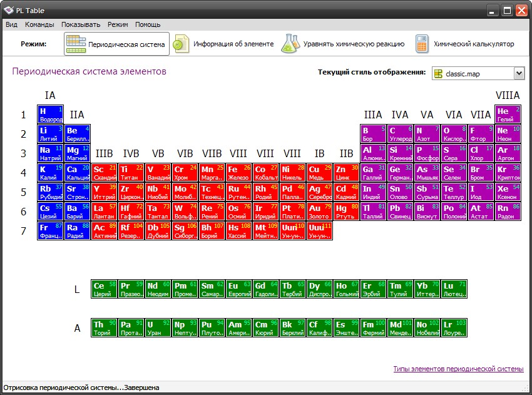Open the Помощь menu
This screenshot has height=395, width=532.
click(x=148, y=24)
